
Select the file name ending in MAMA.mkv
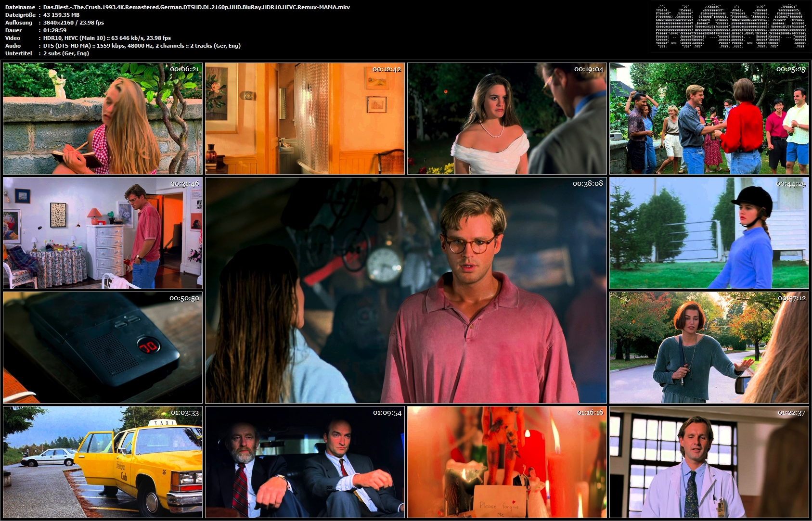[196, 7]
